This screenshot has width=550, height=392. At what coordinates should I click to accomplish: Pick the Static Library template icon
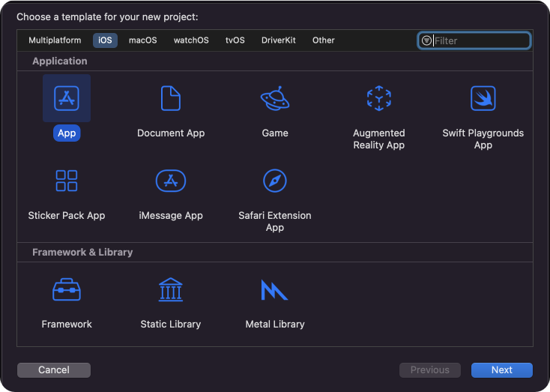click(171, 289)
